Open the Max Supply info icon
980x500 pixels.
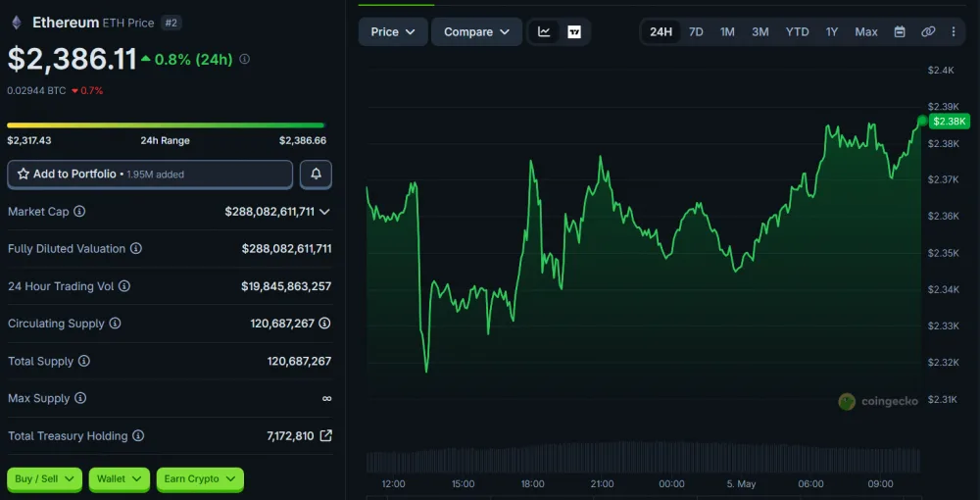click(x=80, y=398)
